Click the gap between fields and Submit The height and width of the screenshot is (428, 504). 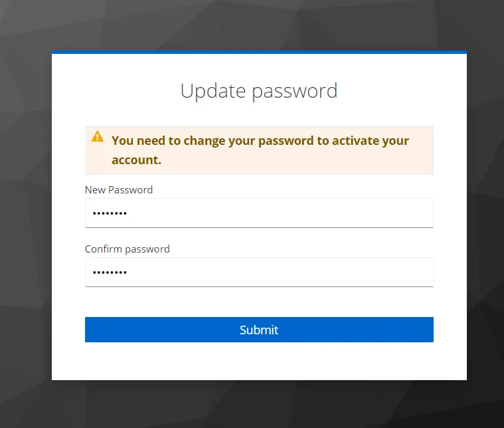click(259, 302)
